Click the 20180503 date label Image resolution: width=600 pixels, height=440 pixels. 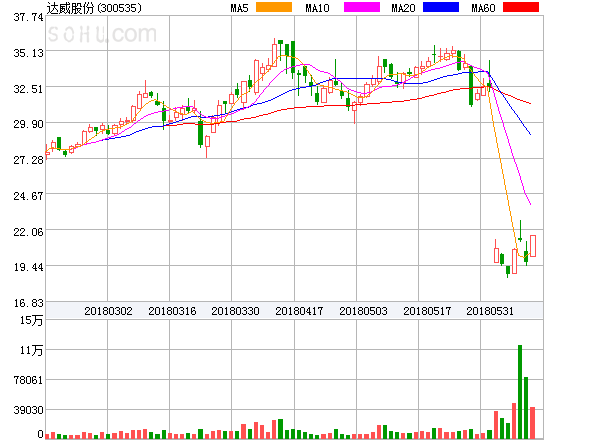click(x=363, y=311)
